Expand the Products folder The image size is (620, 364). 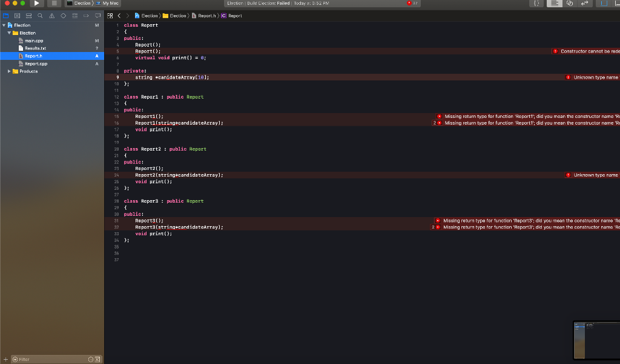[9, 71]
